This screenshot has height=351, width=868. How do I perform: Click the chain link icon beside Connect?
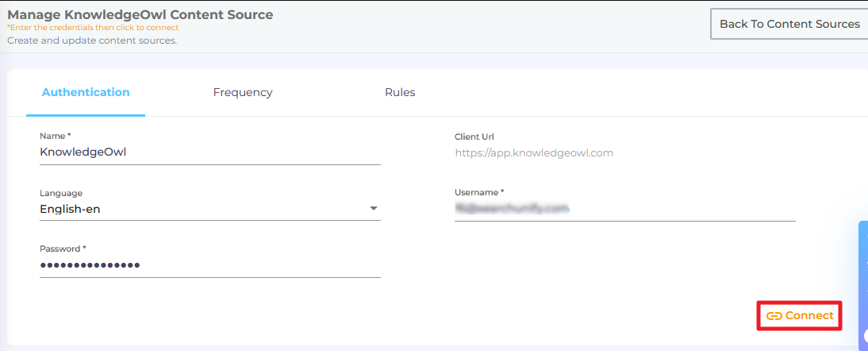click(774, 316)
